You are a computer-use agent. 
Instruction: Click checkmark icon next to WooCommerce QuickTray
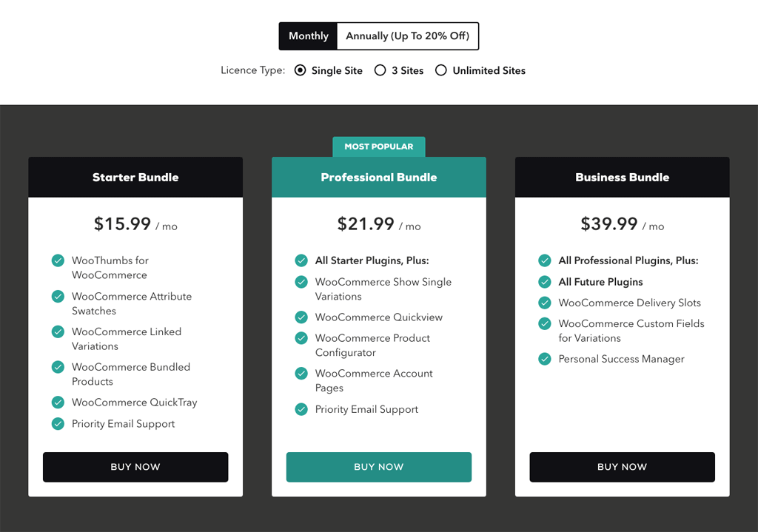(x=58, y=403)
